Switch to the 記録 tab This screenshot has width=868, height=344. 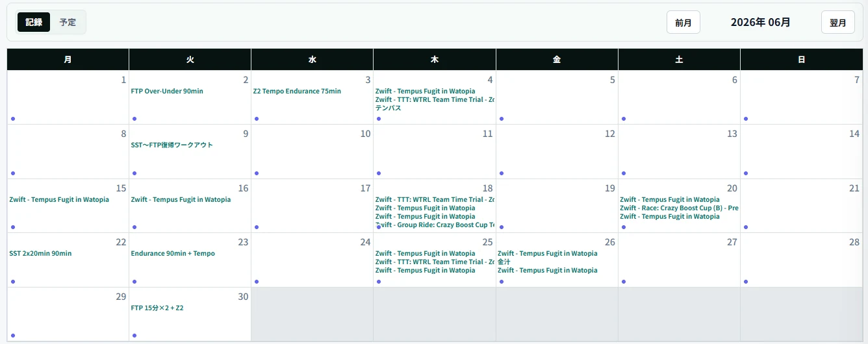click(34, 22)
